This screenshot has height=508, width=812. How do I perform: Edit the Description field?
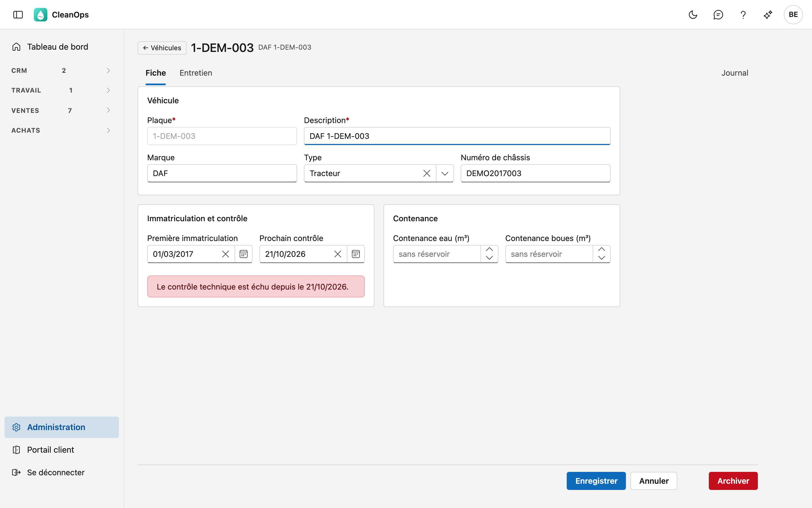click(x=457, y=136)
